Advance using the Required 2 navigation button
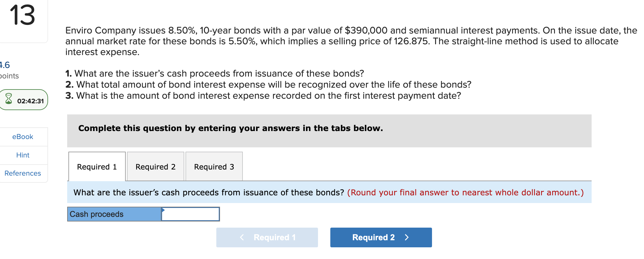Screen dimensions: 644x259 tap(381, 237)
